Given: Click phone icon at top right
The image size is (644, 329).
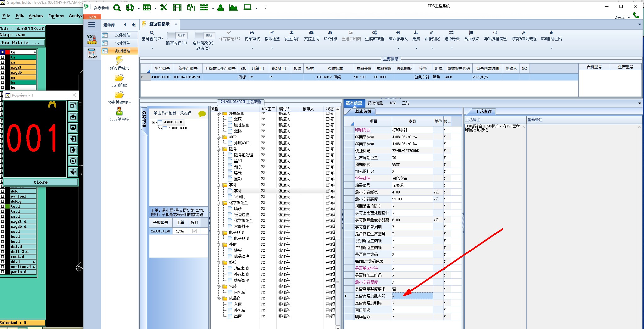Looking at the screenshot, I should pyautogui.click(x=636, y=15).
